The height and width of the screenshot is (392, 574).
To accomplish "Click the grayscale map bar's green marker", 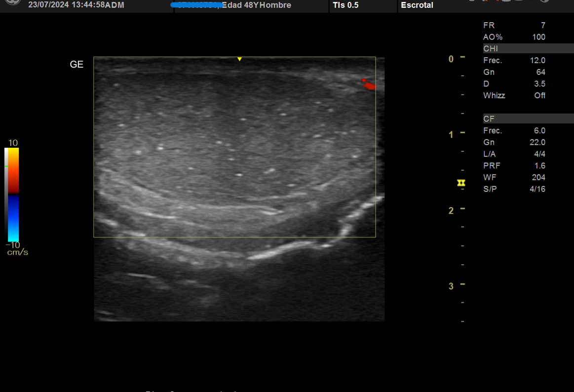I will point(6,166).
